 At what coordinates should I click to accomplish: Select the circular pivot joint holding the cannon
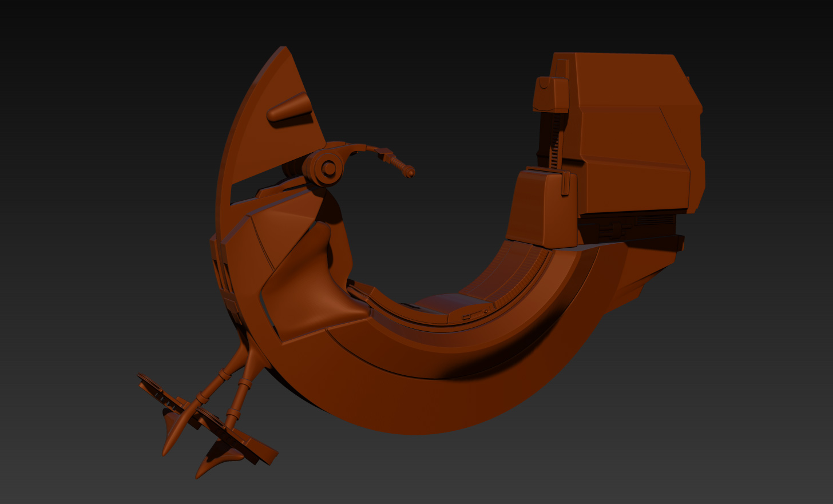pos(327,168)
